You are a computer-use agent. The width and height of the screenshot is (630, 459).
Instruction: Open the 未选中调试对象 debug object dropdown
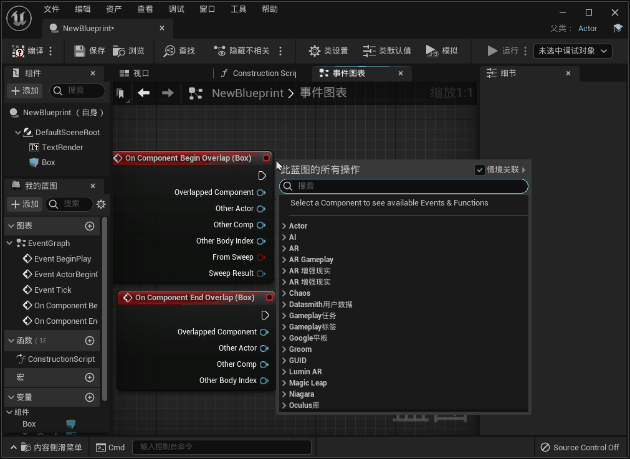pyautogui.click(x=572, y=51)
